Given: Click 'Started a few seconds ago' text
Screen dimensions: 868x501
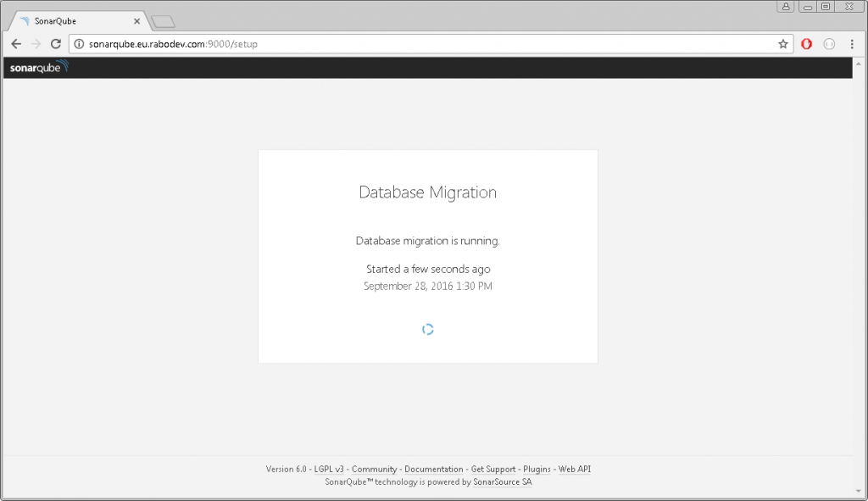Looking at the screenshot, I should click(x=428, y=269).
